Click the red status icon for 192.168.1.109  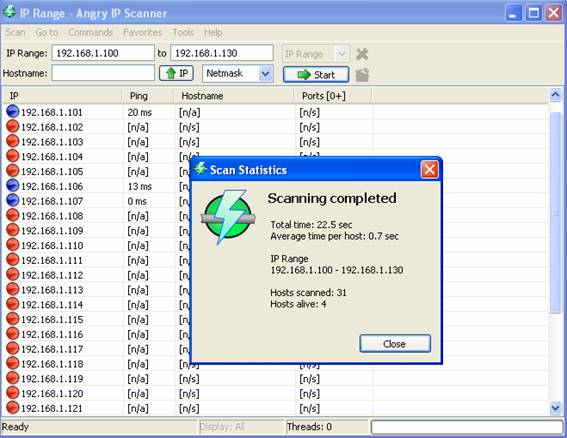click(13, 230)
